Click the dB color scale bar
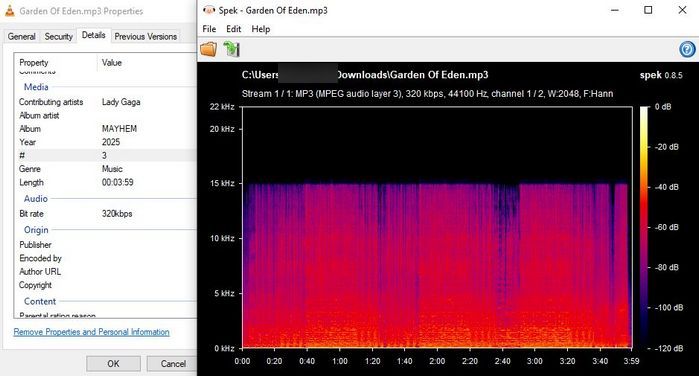Viewport: 699px width, 376px height. [x=644, y=227]
